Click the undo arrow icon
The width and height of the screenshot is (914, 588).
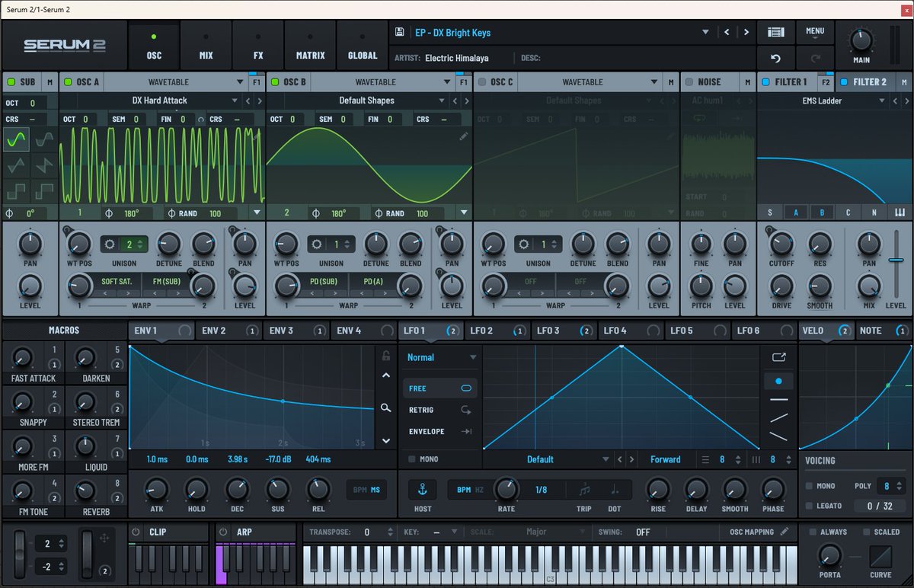pyautogui.click(x=776, y=58)
